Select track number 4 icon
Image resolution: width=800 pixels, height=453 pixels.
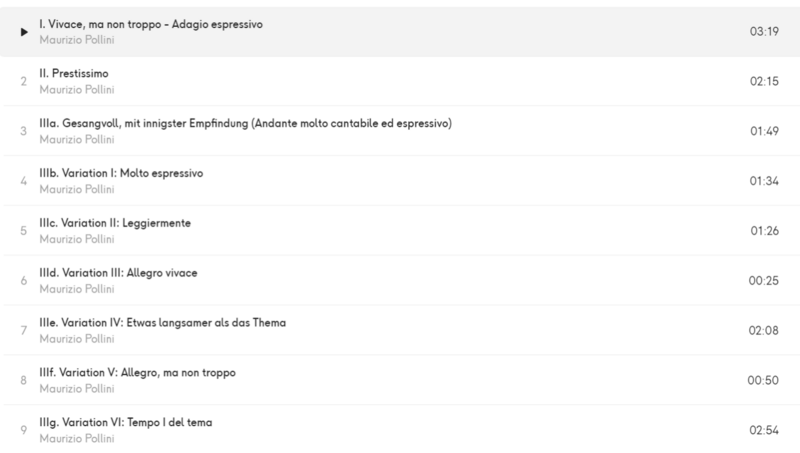coord(23,181)
